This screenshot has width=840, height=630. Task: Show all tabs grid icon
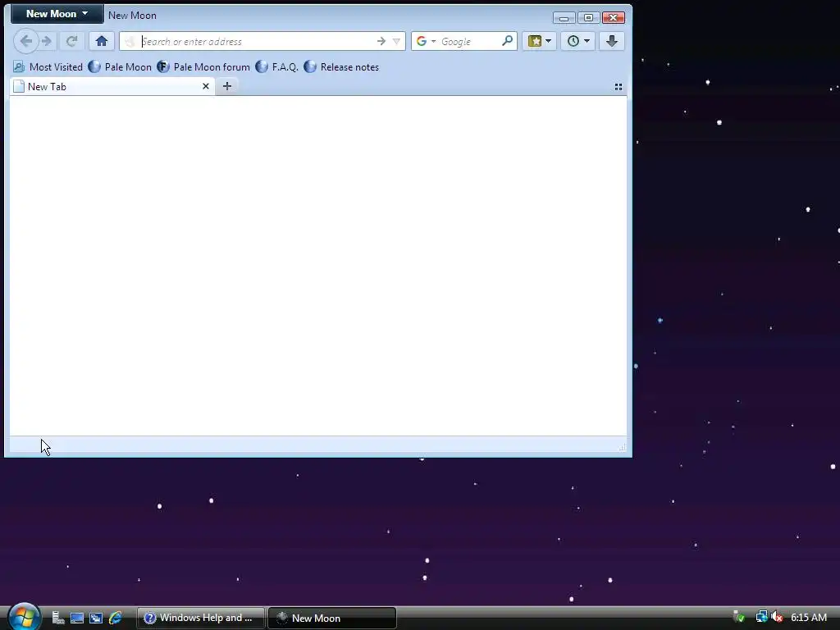coord(619,87)
